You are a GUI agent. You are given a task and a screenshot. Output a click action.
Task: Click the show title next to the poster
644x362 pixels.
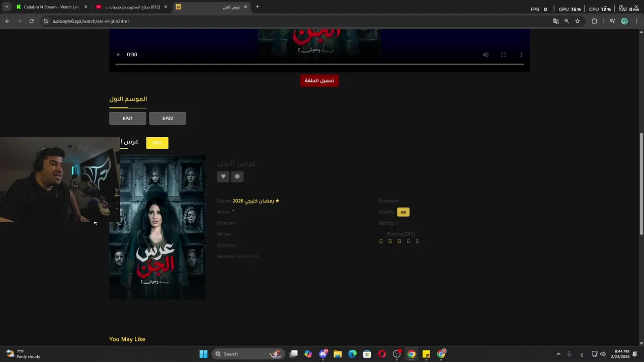click(237, 163)
